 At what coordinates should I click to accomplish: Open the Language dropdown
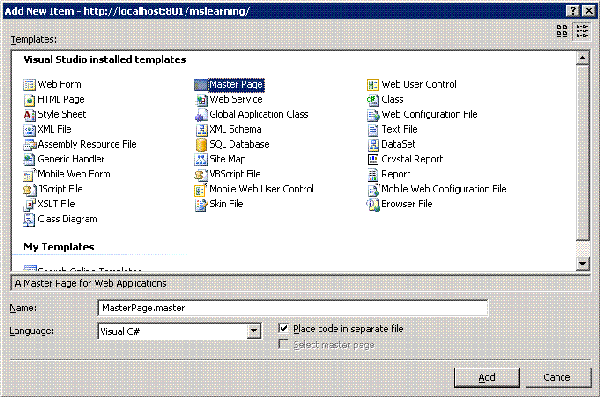pos(254,331)
